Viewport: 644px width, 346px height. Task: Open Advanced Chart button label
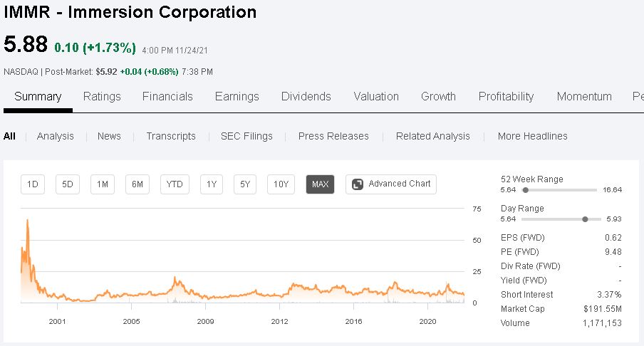(x=400, y=184)
